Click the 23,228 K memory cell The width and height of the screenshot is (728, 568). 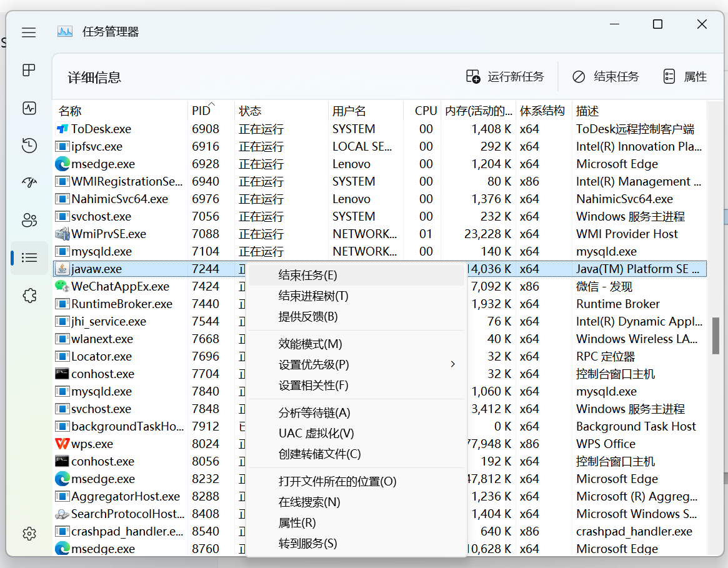click(488, 234)
